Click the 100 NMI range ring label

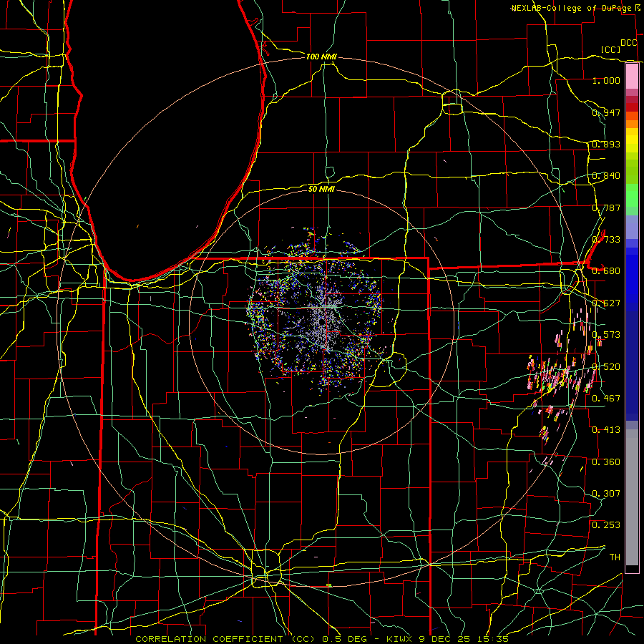pos(321,57)
